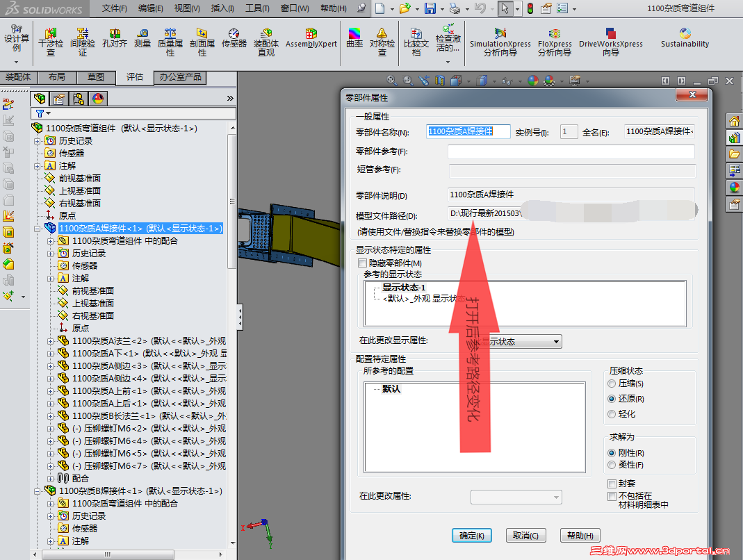
Task: Open the 文件(F) menu
Action: [x=115, y=8]
